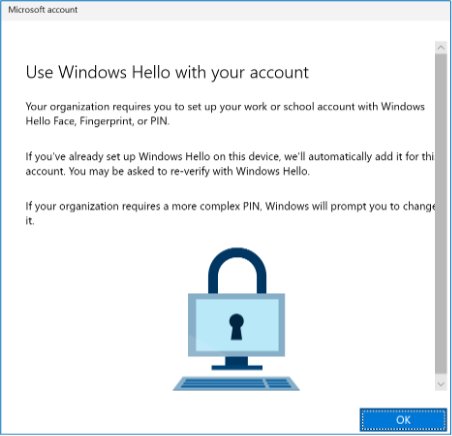This screenshot has height=436, width=452.
Task: Click the heading Use Windows Hello with your account
Action: [167, 72]
